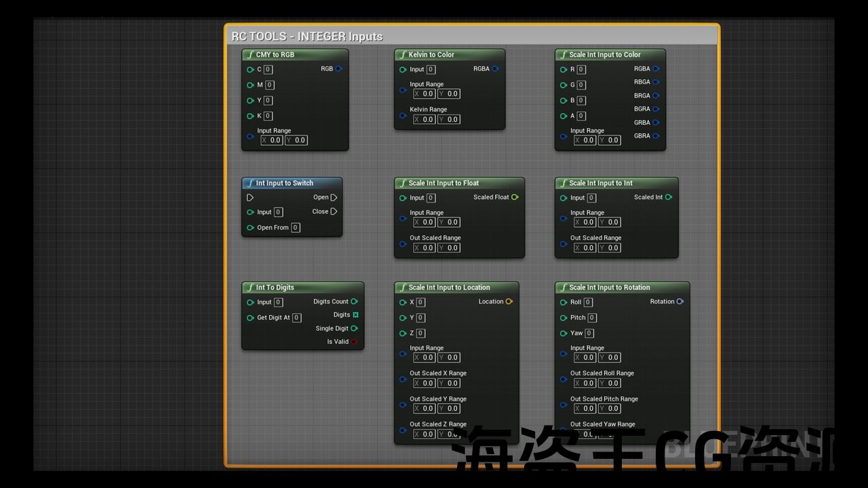Image resolution: width=868 pixels, height=488 pixels.
Task: Click the Digits array output pin
Action: click(x=355, y=314)
